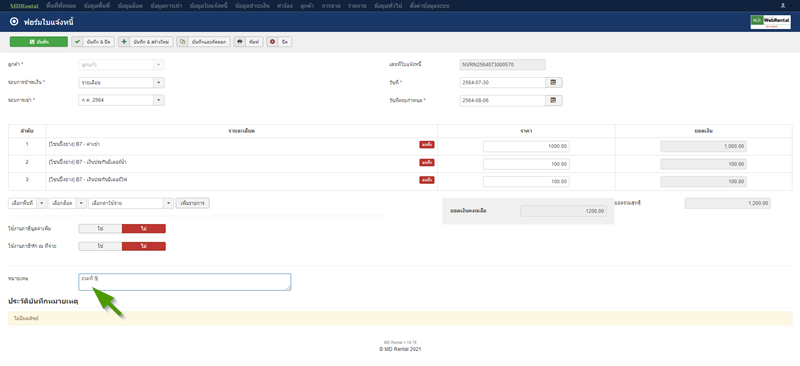Click the MDRental brand logo in navbar
Viewport: 800px width, 366px height.
click(x=24, y=6)
